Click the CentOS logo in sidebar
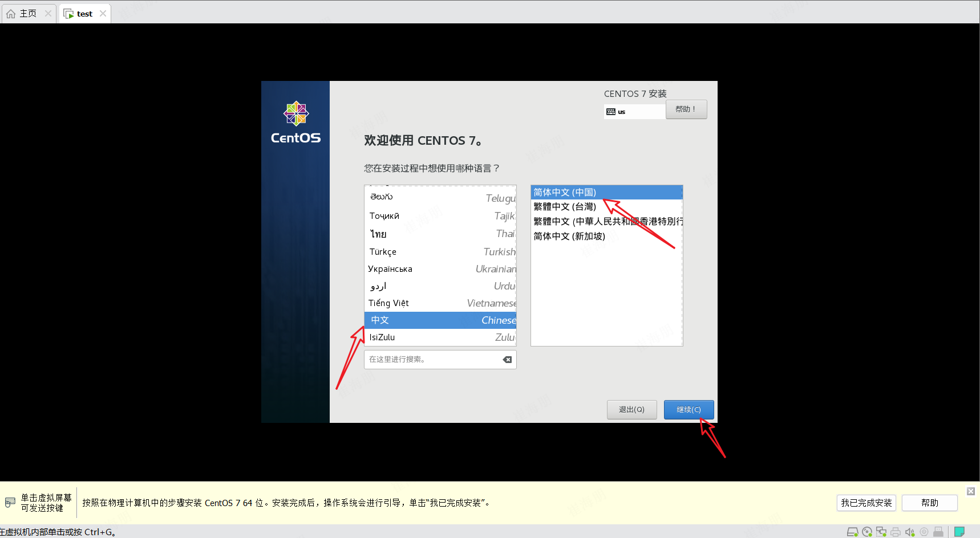This screenshot has height=538, width=980. (295, 123)
